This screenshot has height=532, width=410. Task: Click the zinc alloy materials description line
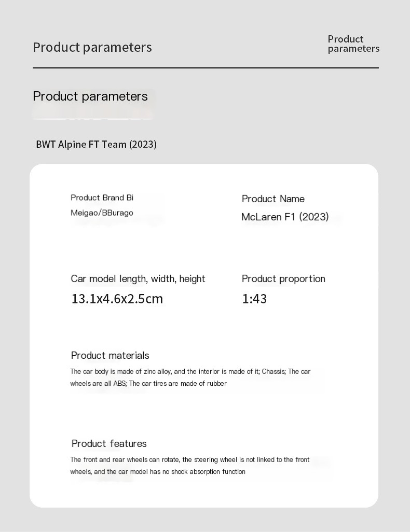click(190, 371)
